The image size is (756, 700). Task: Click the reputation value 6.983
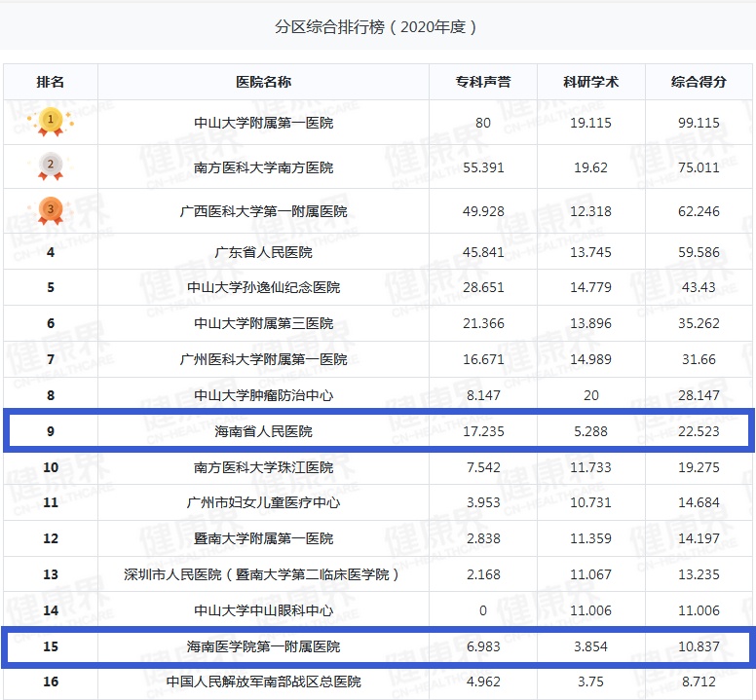pyautogui.click(x=483, y=646)
